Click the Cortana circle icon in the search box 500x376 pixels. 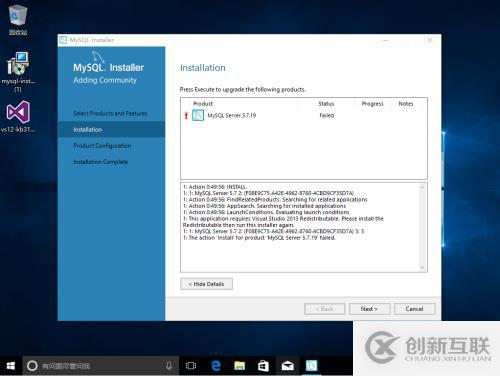[x=32, y=366]
